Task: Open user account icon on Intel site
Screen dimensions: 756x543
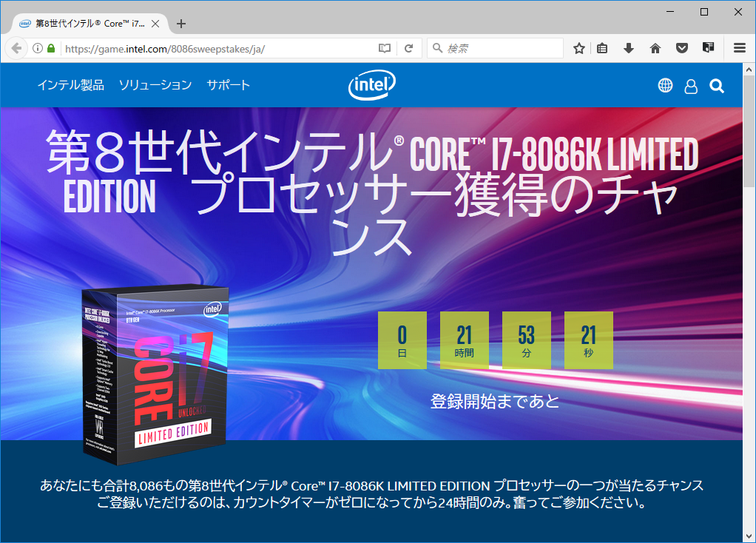Action: point(691,87)
